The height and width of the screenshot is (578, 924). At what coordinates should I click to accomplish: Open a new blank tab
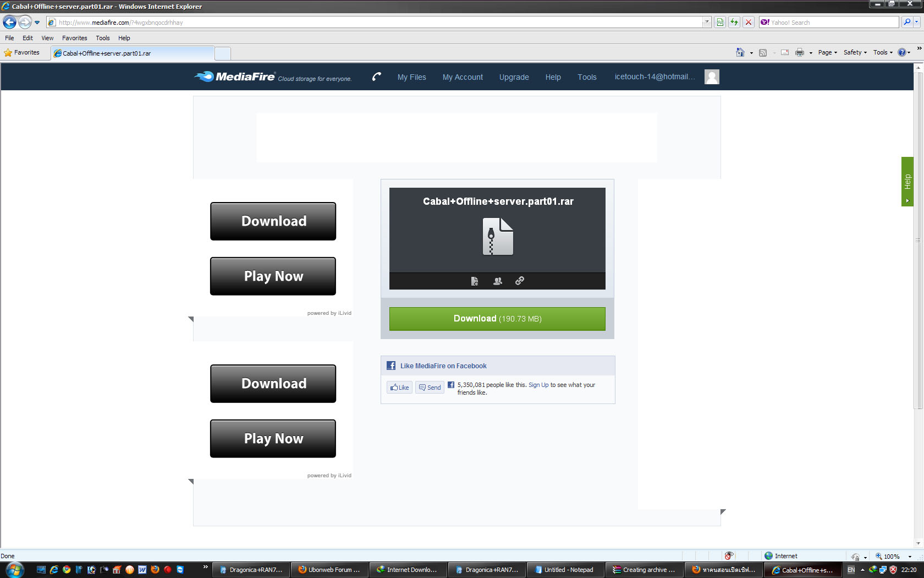pyautogui.click(x=223, y=53)
